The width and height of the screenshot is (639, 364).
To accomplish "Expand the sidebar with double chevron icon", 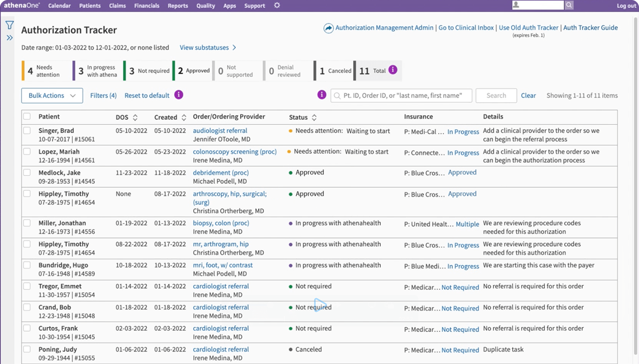I will pos(10,38).
